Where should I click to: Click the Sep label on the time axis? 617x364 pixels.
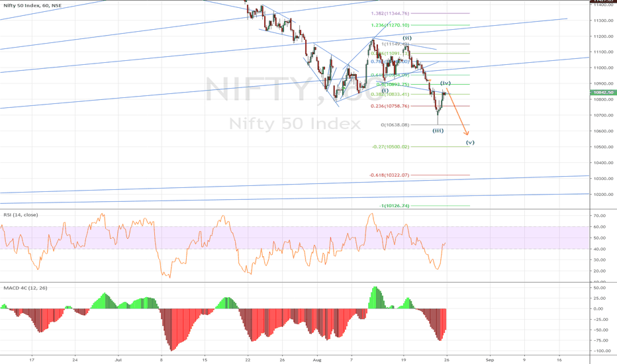(489, 359)
